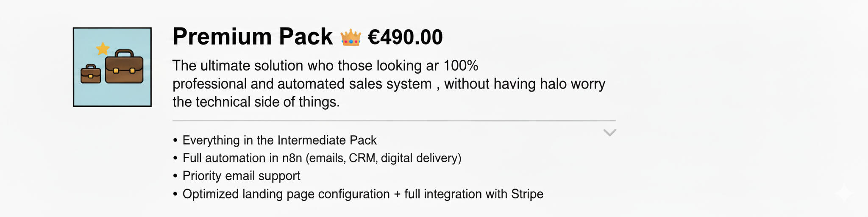Open the Premium Pack product thumbnail
The image size is (868, 217).
point(112,67)
